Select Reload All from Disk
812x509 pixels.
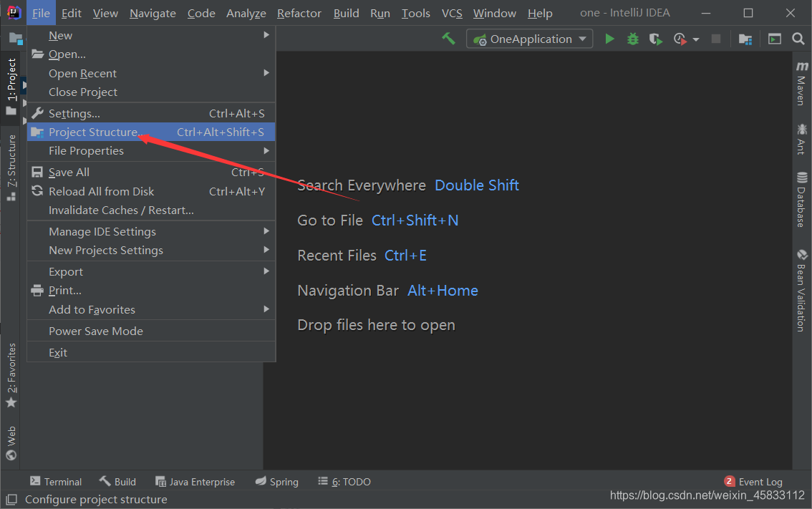pos(151,191)
